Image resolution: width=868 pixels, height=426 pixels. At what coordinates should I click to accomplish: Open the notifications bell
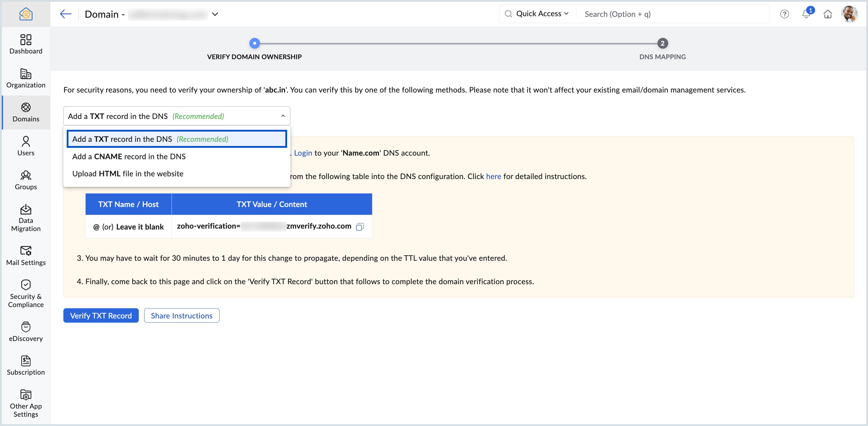tap(806, 14)
